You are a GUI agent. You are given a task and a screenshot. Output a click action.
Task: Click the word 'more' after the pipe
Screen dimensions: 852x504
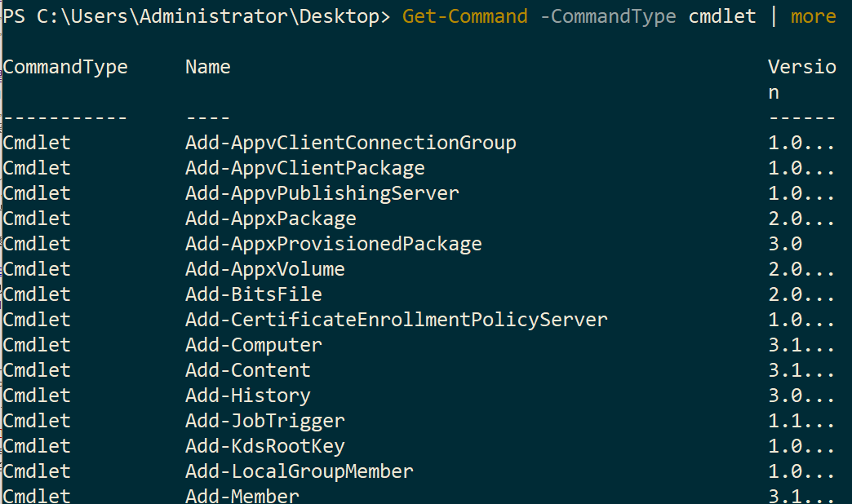coord(813,16)
